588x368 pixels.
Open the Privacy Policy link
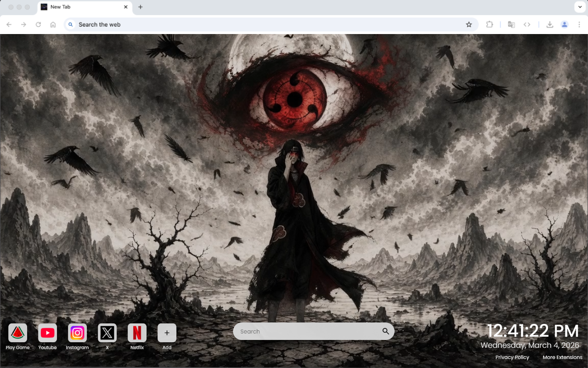click(x=512, y=357)
